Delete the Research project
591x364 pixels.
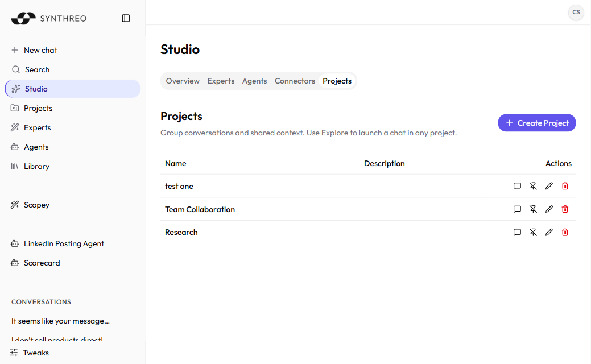(x=565, y=232)
